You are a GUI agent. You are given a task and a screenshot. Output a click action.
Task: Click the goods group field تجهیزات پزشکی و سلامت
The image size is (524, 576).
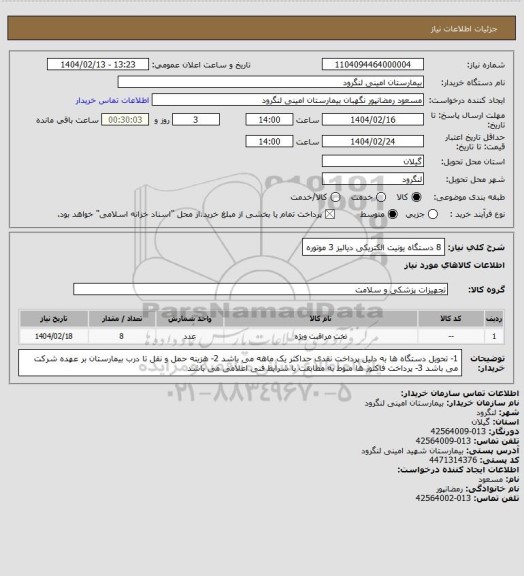[x=261, y=289]
